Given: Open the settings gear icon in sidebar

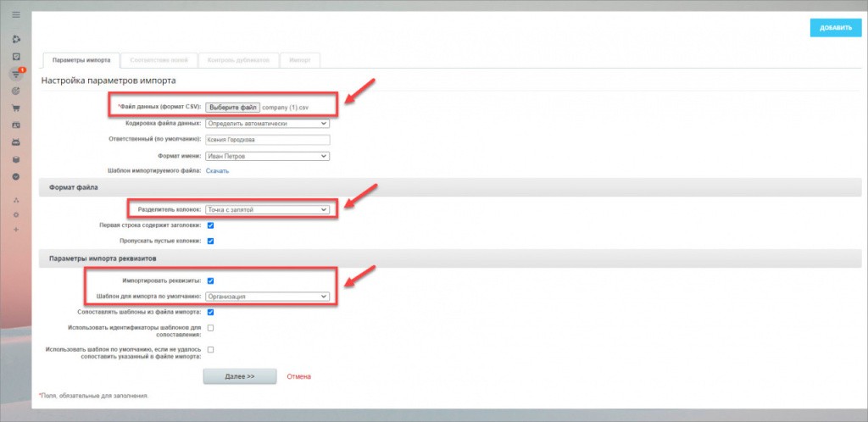Looking at the screenshot, I should pyautogui.click(x=15, y=215).
